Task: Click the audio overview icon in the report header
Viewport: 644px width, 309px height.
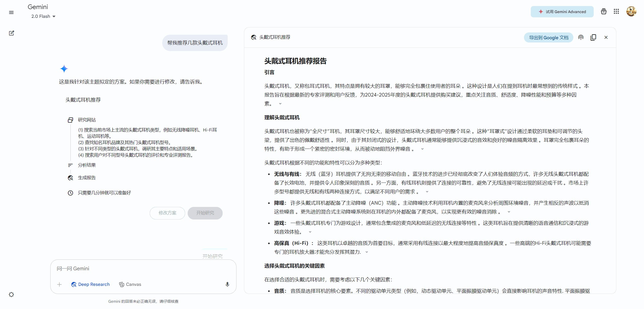Action: (581, 37)
